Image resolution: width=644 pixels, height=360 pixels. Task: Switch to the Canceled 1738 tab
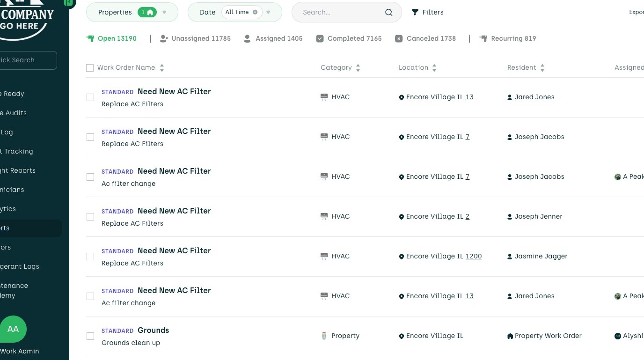(x=425, y=38)
